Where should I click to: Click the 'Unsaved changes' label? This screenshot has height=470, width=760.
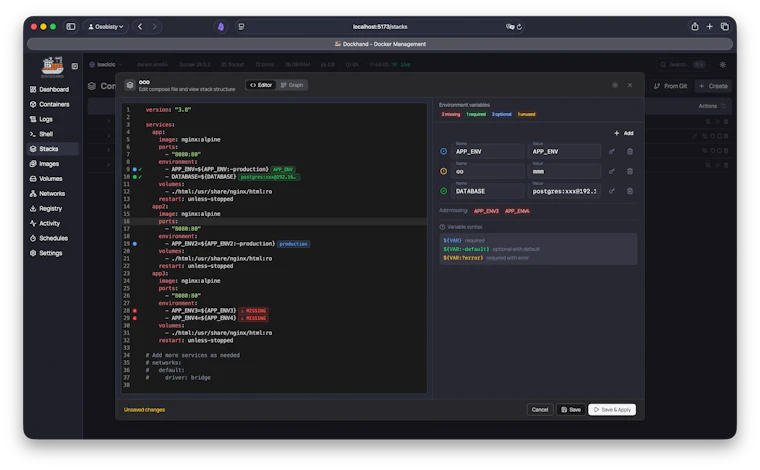pos(144,410)
